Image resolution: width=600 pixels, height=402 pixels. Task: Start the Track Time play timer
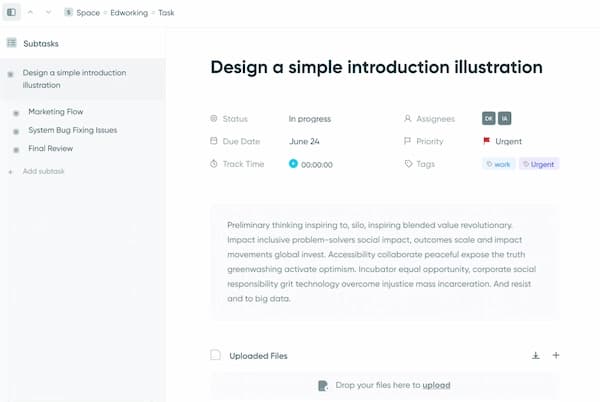click(x=293, y=164)
